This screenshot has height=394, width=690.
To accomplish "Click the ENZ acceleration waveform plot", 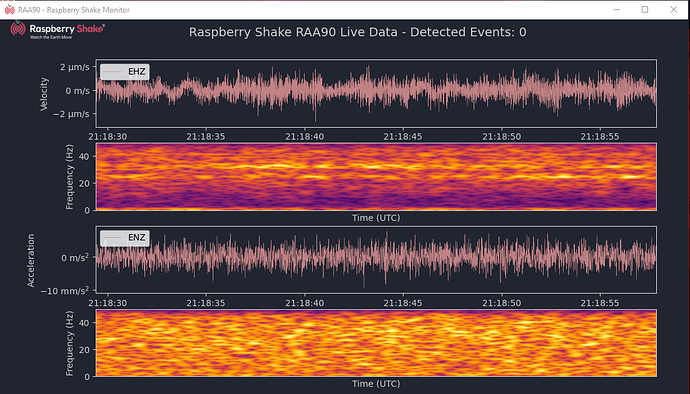I will [x=376, y=260].
